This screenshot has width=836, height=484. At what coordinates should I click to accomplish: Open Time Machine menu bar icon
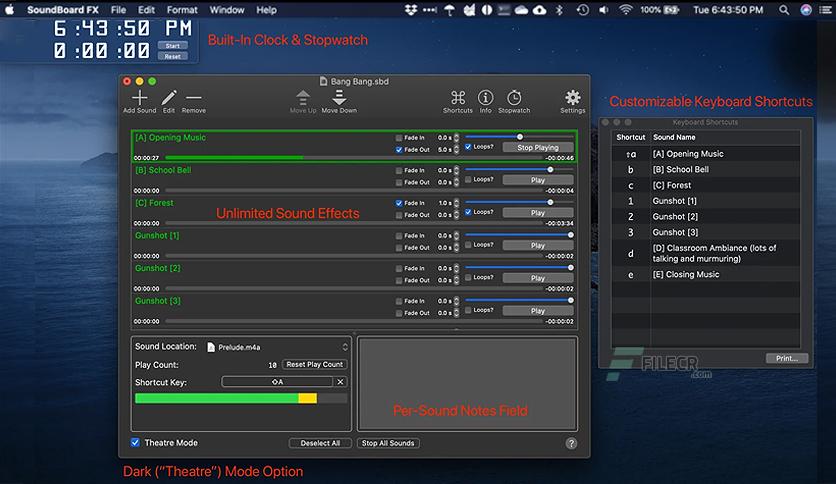tap(583, 10)
